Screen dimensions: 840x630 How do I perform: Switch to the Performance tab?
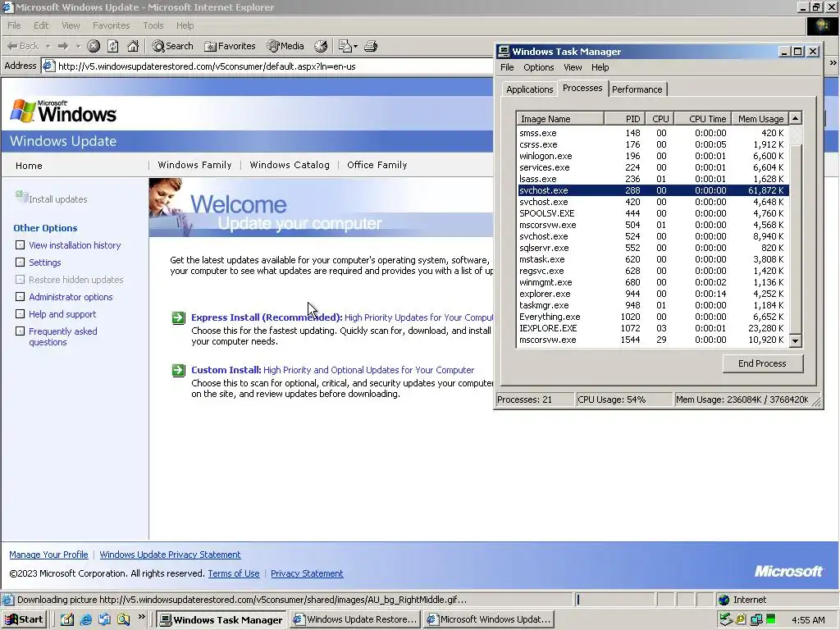(637, 89)
